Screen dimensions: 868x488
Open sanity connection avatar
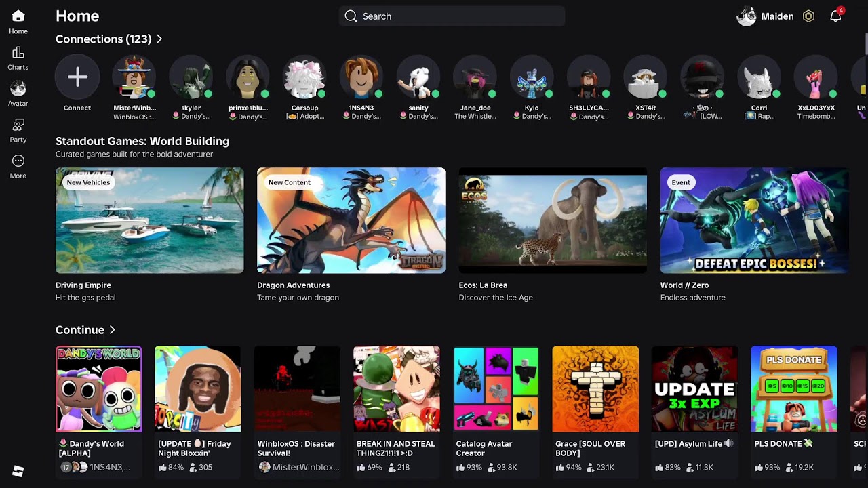pyautogui.click(x=418, y=77)
